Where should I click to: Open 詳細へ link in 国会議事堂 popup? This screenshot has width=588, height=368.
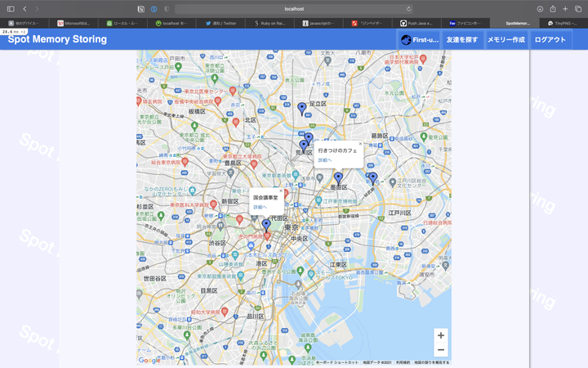point(260,207)
